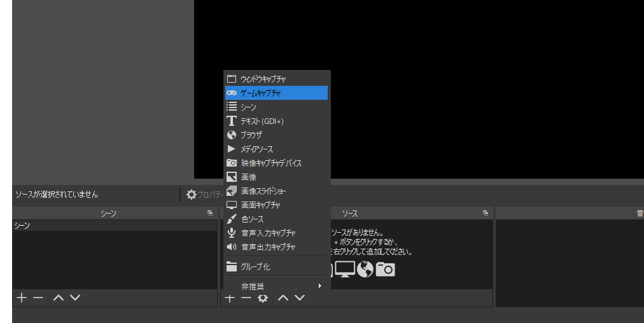This screenshot has height=323, width=644.
Task: Click the ソース panel title
Action: (350, 214)
